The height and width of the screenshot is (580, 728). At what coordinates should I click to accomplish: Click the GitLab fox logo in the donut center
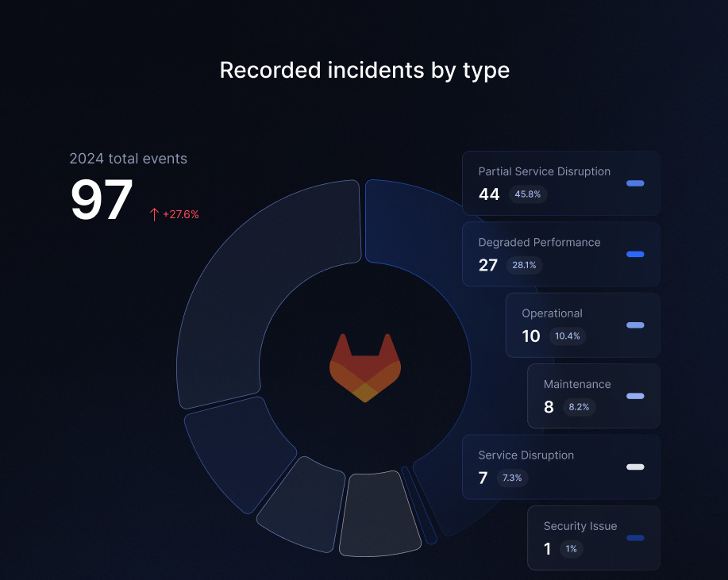pos(365,368)
